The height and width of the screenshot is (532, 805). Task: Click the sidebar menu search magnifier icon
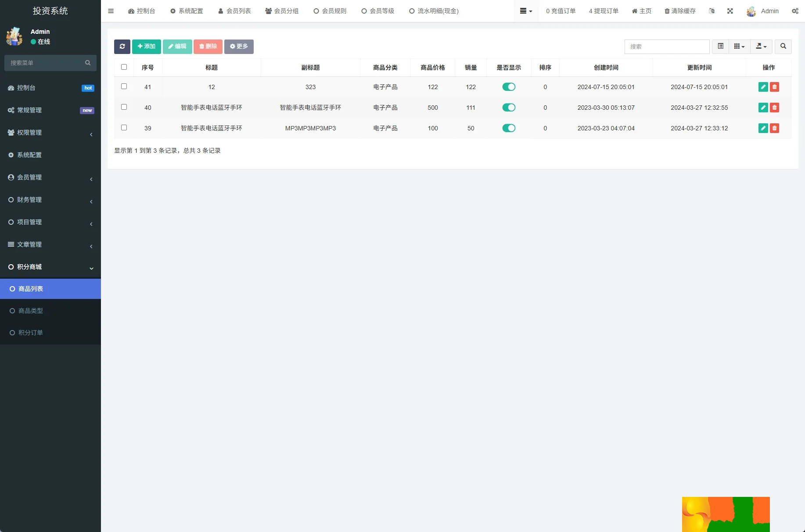pyautogui.click(x=88, y=63)
